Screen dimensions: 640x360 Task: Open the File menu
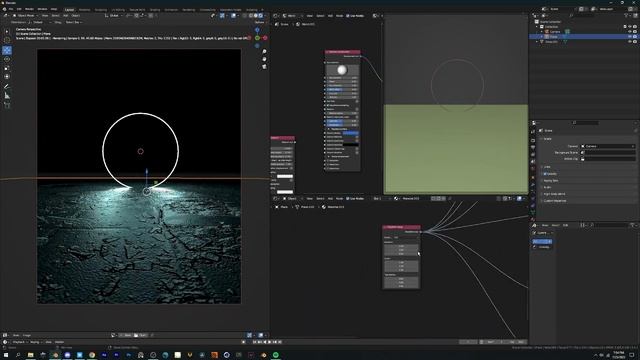click(x=11, y=9)
